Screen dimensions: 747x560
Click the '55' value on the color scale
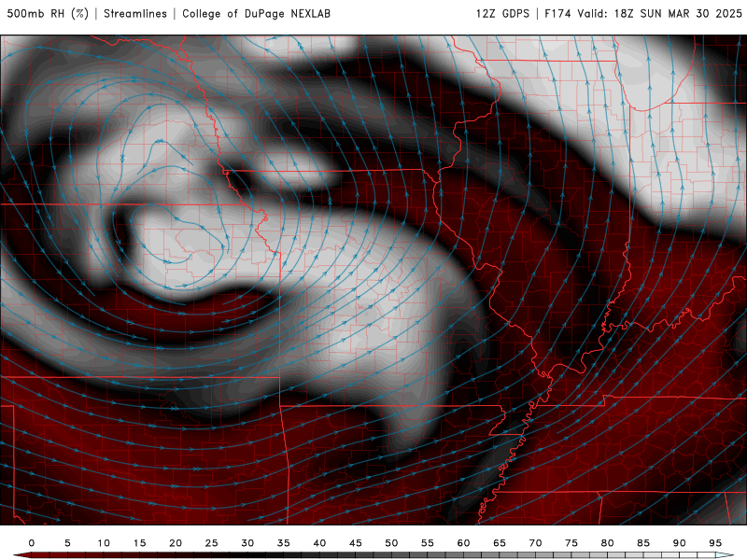428,543
